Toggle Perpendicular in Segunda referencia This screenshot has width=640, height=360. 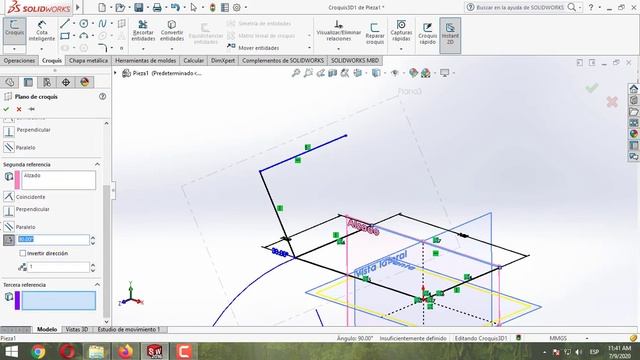[x=9, y=211]
